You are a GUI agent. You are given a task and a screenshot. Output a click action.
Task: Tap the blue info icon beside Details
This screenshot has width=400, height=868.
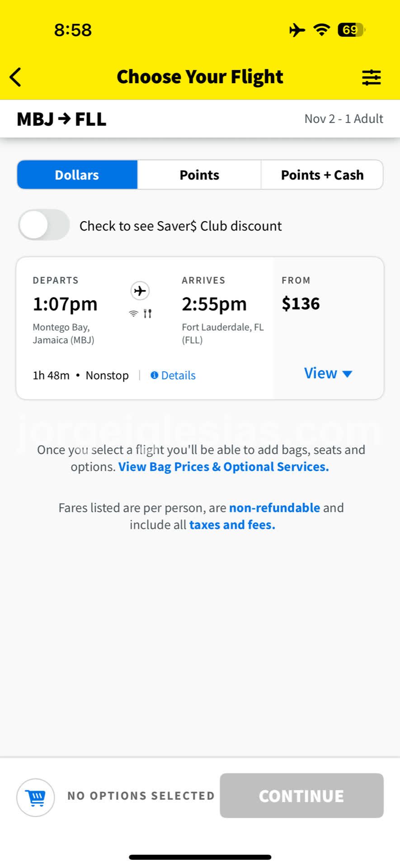pos(154,375)
